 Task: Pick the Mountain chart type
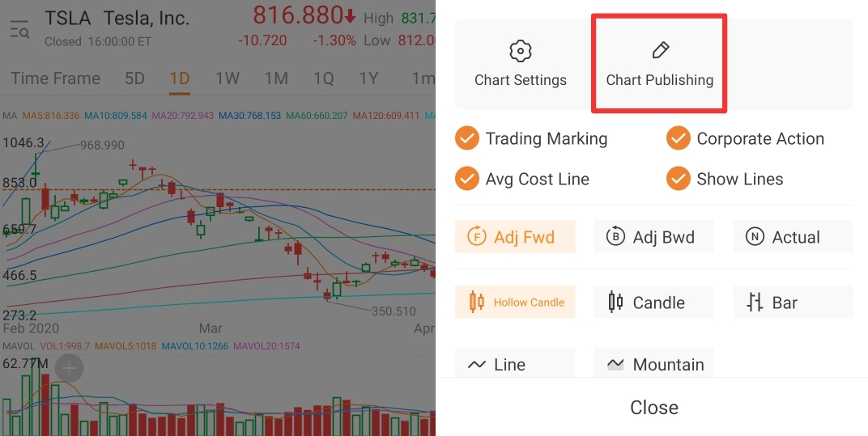(x=653, y=364)
